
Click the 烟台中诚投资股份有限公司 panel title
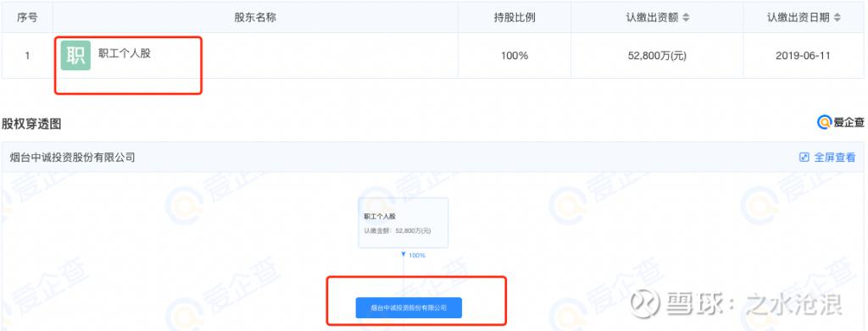73,157
